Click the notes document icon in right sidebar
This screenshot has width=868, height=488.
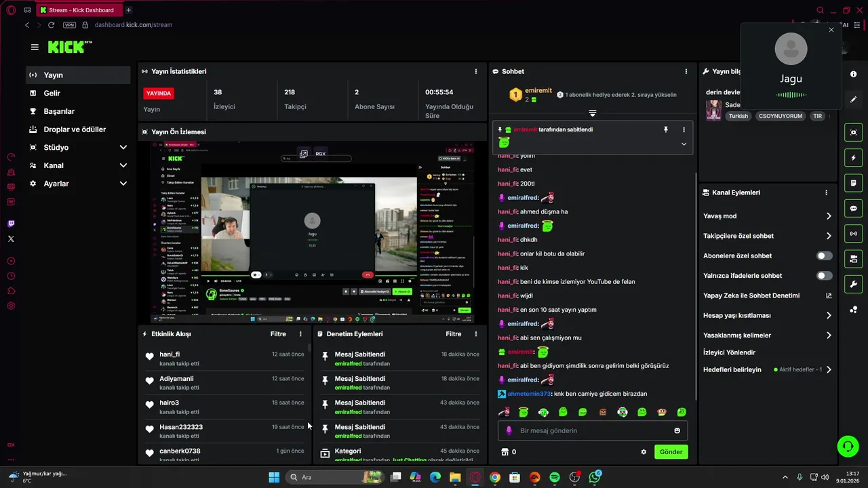pos(854,183)
